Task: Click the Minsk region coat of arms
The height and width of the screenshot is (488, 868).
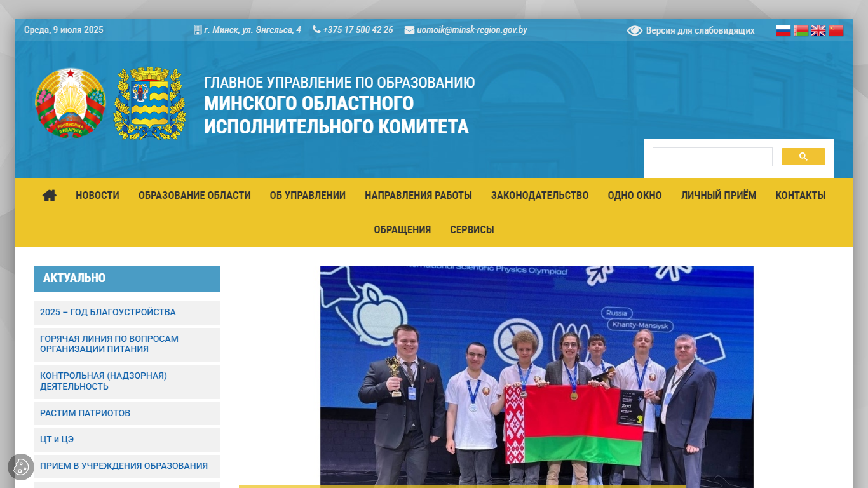Action: tap(149, 104)
